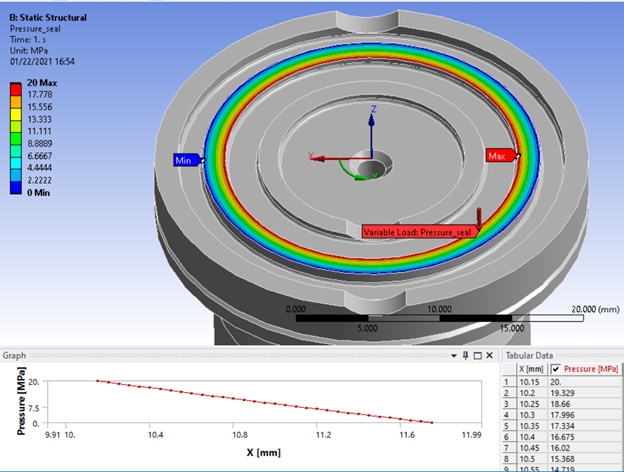Image resolution: width=624 pixels, height=472 pixels.
Task: Click the Variable Load: Pressure_seal annotation
Action: 419,232
